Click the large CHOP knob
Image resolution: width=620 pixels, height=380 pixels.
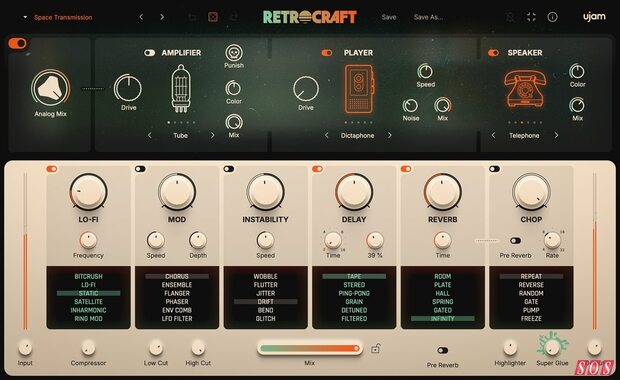(531, 192)
